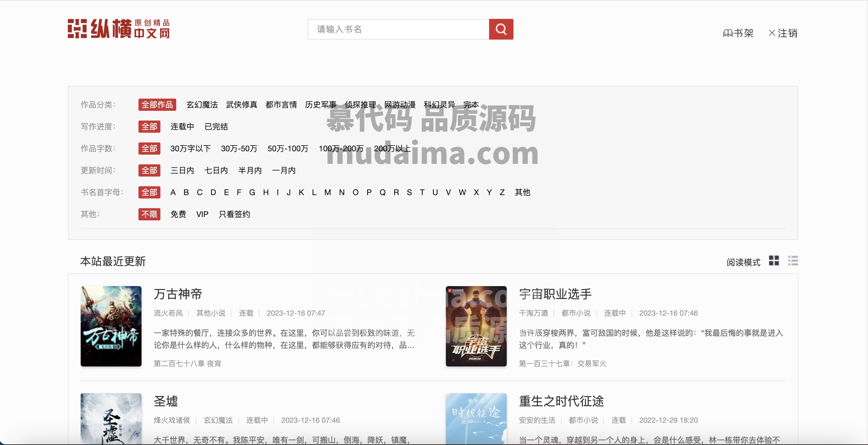Open author 千淘万漉 link
The height and width of the screenshot is (445, 868).
[x=534, y=313]
